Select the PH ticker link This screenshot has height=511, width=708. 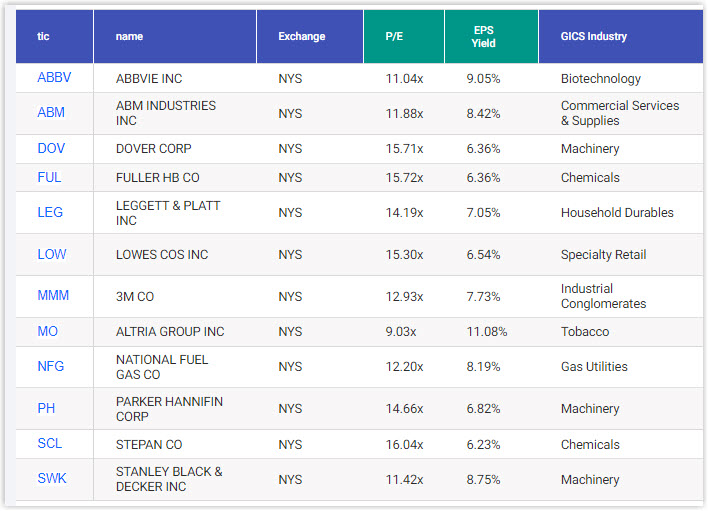coord(47,408)
